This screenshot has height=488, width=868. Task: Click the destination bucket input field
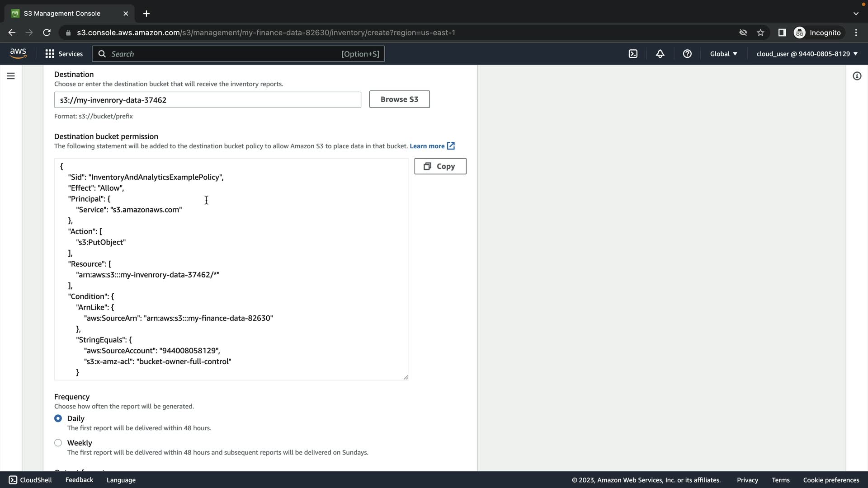coord(208,100)
